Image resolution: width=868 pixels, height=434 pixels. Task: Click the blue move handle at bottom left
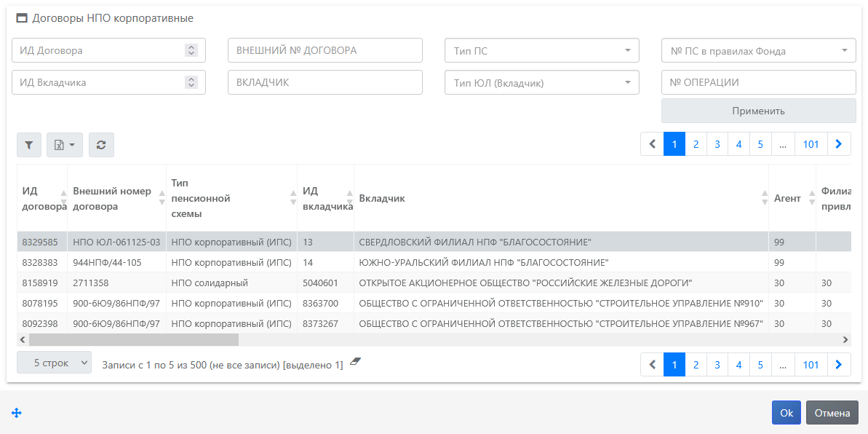(x=17, y=413)
